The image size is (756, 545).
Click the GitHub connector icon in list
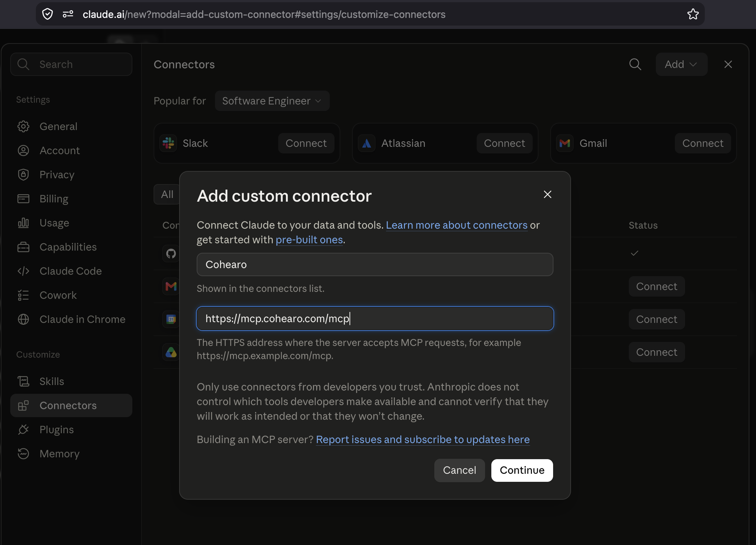point(171,254)
